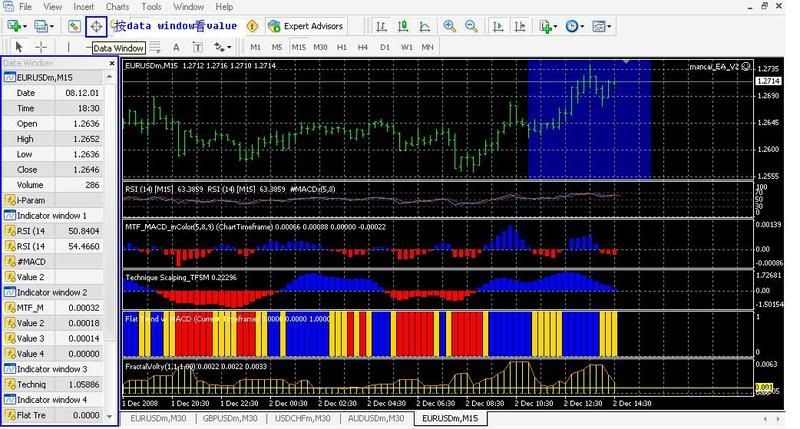This screenshot has width=800, height=429.
Task: Switch timeframe to M30
Action: [x=320, y=47]
